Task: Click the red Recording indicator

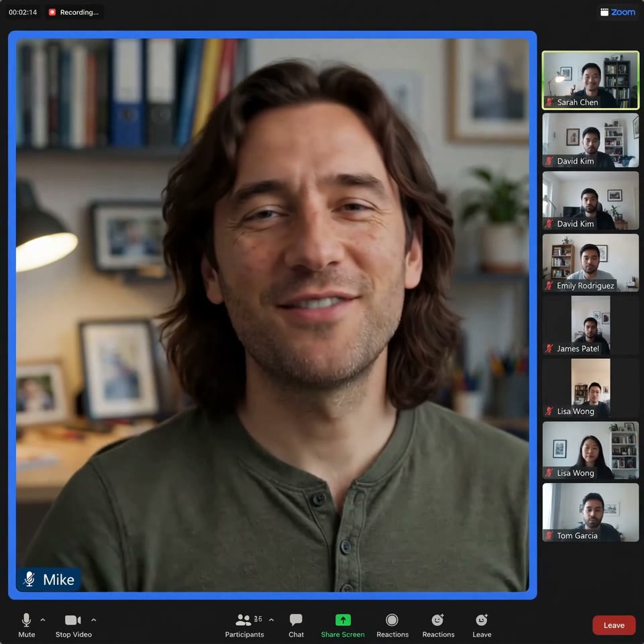Action: tap(74, 12)
